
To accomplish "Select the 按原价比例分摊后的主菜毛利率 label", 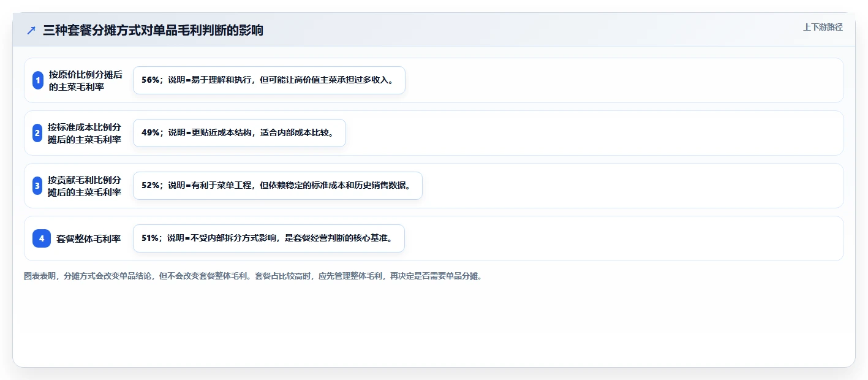I will click(x=86, y=80).
